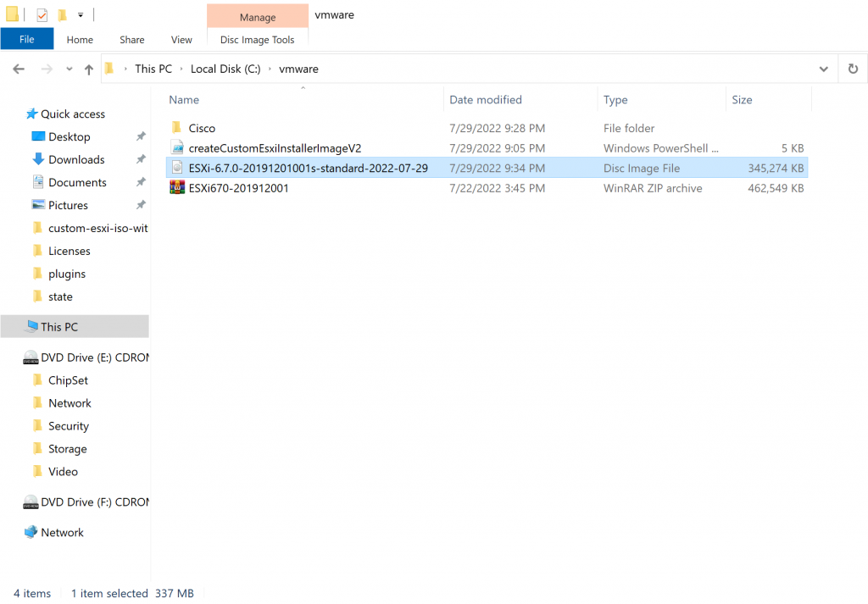Click the Properties quick access toolbar icon
The image size is (868, 604).
click(x=42, y=15)
